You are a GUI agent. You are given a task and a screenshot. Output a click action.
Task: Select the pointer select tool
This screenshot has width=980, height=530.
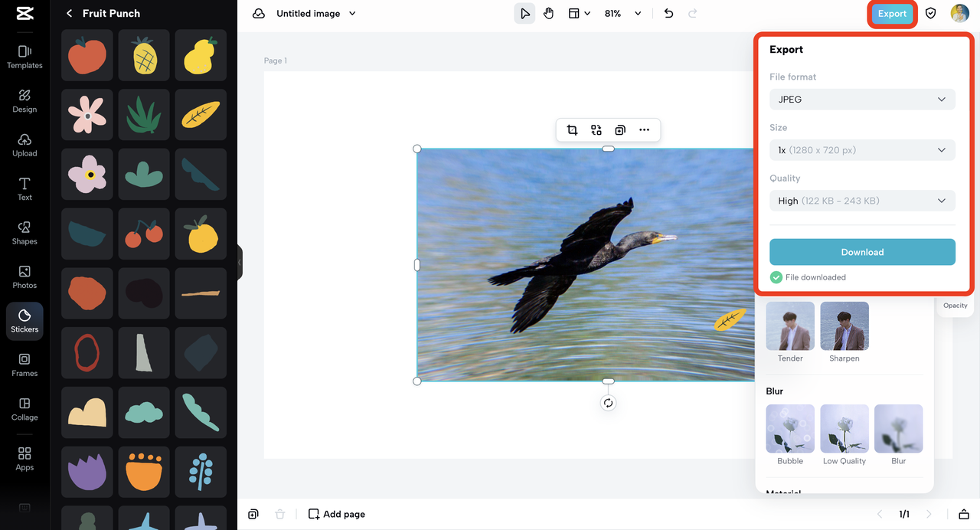(524, 14)
